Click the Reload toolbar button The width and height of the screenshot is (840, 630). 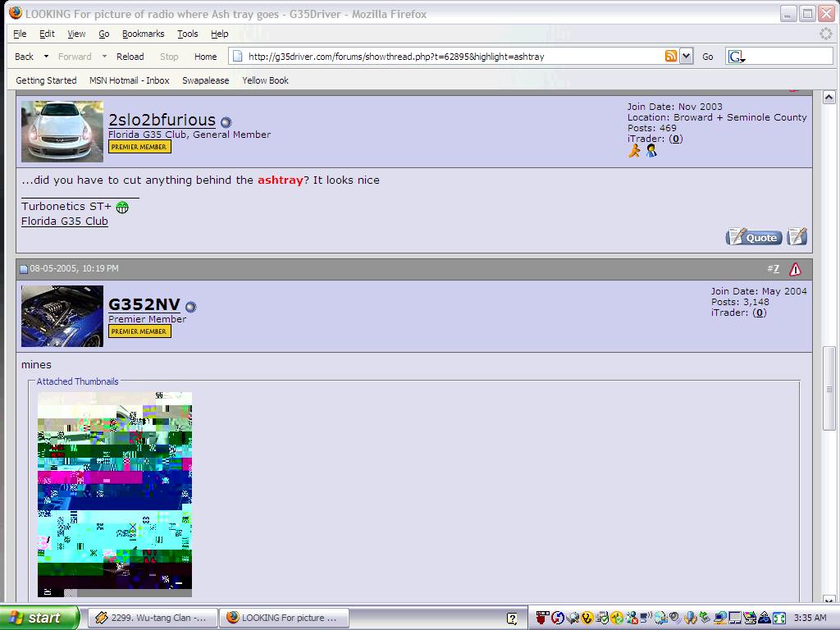(130, 57)
